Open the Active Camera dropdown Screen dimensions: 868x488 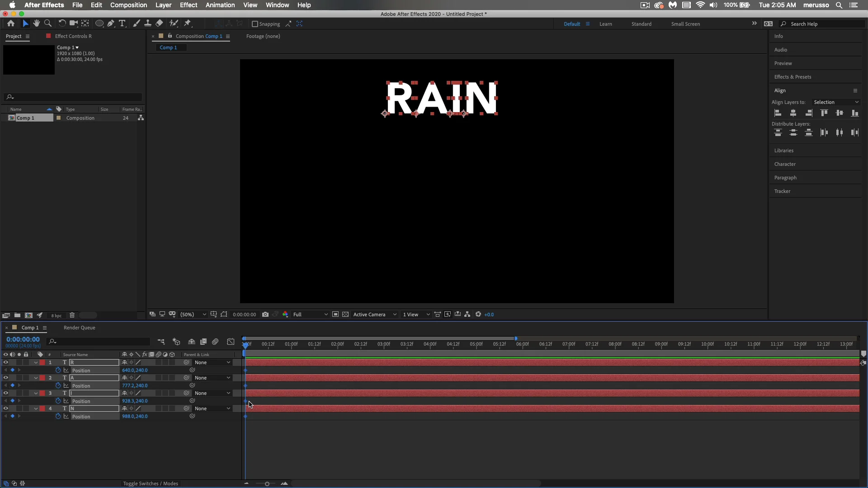[375, 314]
